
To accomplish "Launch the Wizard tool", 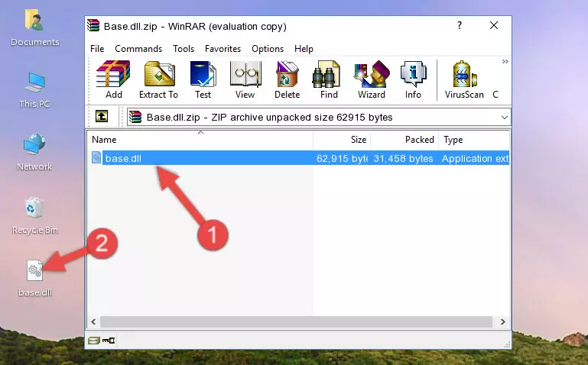I will tap(372, 79).
